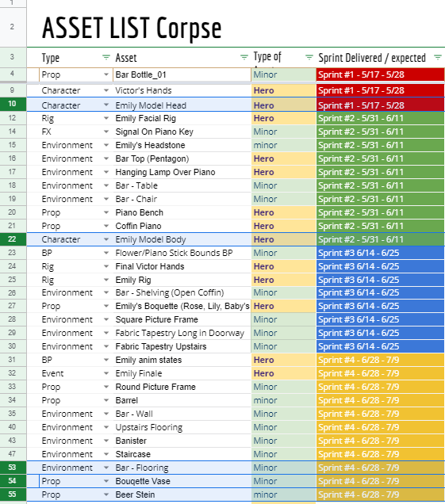Open Type dropdown for Victor's Hands row
Viewport: 445px width, 504px height.
point(106,90)
